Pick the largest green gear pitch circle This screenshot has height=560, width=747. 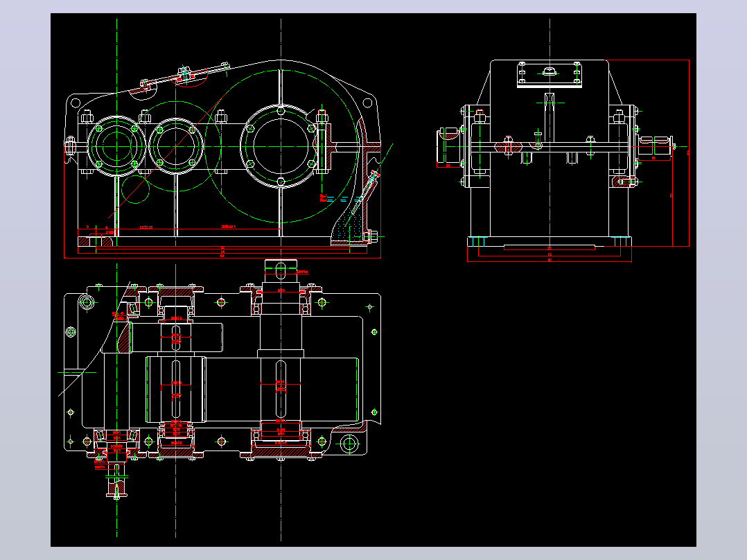pyautogui.click(x=281, y=146)
